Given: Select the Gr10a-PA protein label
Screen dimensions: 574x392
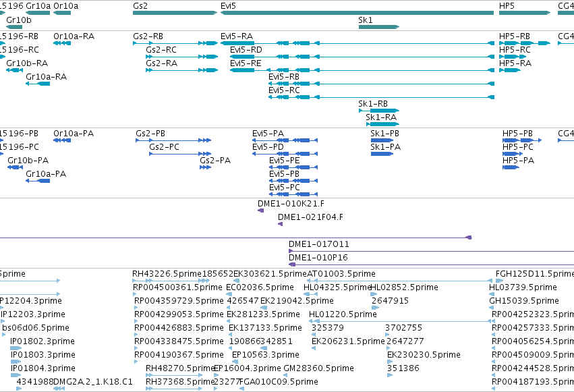Looking at the screenshot, I should tap(46, 174).
